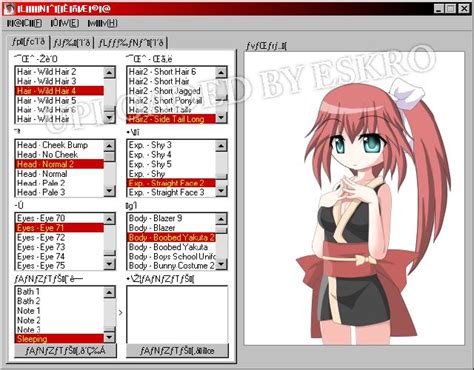
Task: Click the down arrow of Wild Hair list
Action: [110, 117]
